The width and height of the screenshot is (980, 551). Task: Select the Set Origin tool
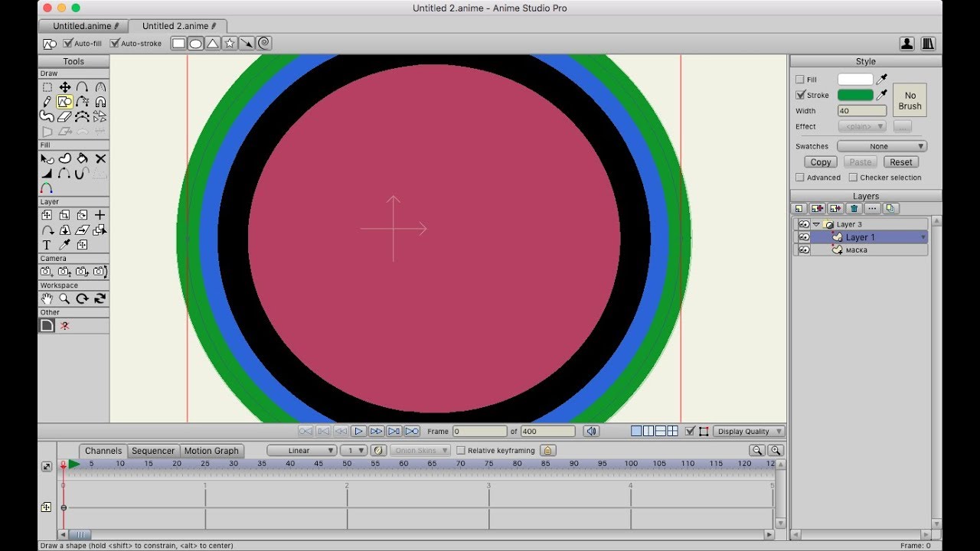pos(100,216)
